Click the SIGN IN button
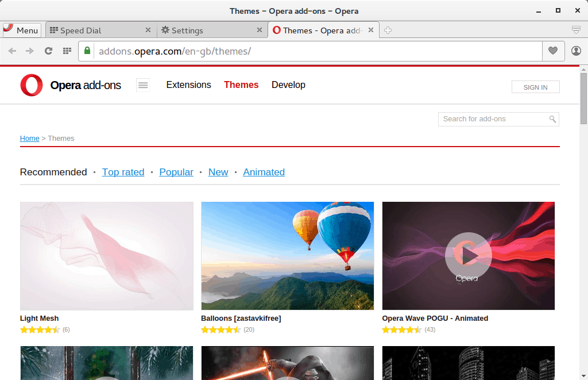Screen dimensions: 588x380 [536, 87]
